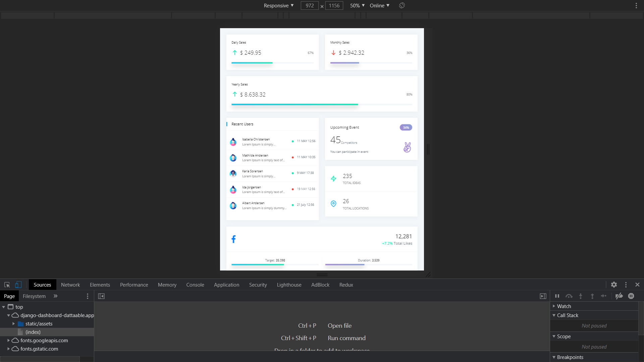Click the Pause script execution icon

(x=557, y=296)
